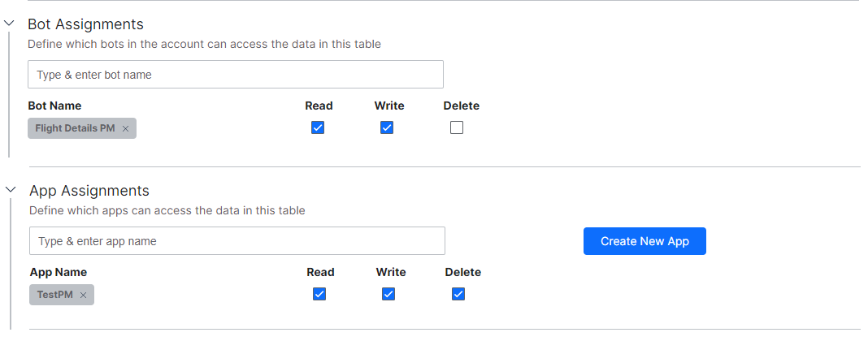Focus the app name input field
Screen dimensions: 868x341
pos(237,241)
